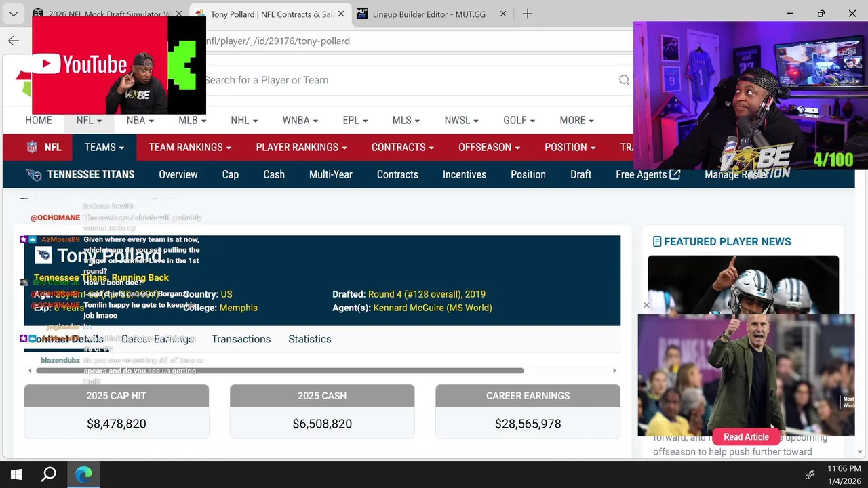
Task: Click the horizontal scrollbar left arrow
Action: click(x=30, y=371)
